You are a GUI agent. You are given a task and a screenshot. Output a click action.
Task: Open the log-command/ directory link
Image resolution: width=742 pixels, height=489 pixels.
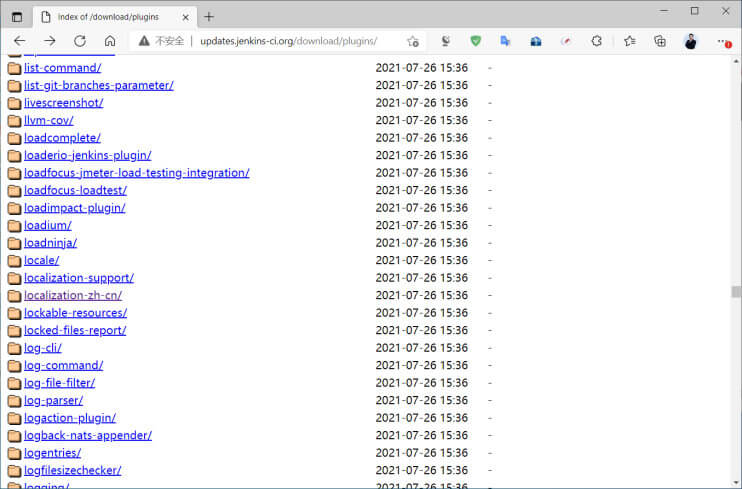(63, 365)
